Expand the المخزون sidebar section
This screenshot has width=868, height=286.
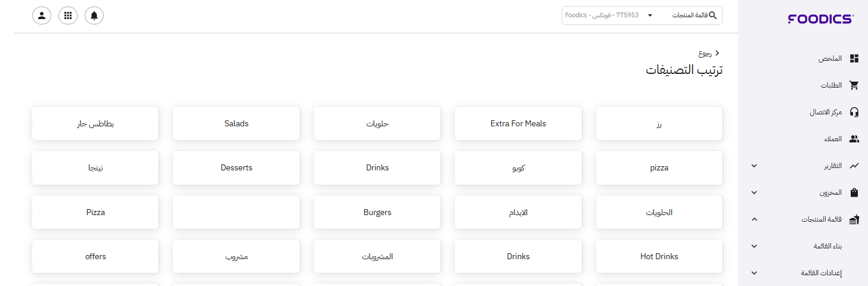click(x=754, y=192)
